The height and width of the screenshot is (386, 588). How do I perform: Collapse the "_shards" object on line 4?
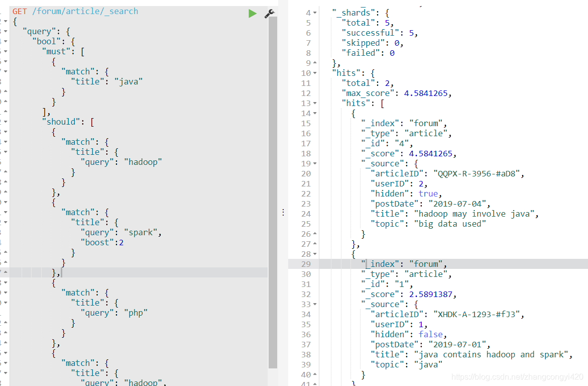pos(315,13)
